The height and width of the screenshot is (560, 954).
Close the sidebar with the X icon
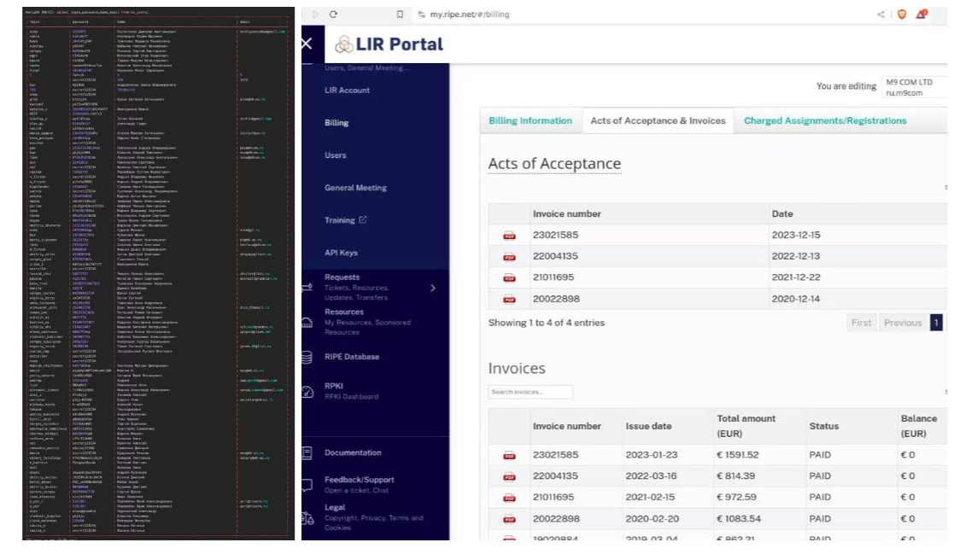pos(307,44)
